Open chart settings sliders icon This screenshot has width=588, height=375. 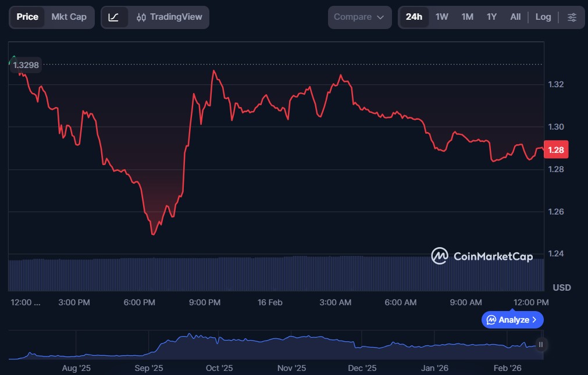572,17
